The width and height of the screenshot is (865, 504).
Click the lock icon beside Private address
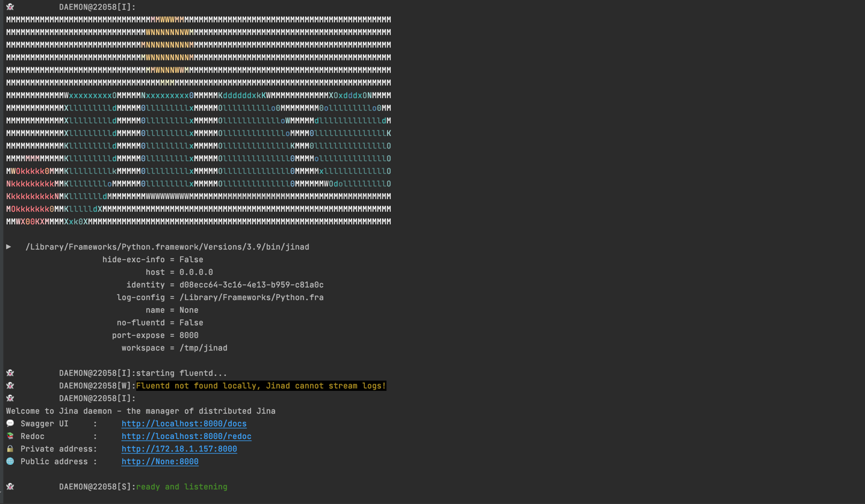point(10,449)
